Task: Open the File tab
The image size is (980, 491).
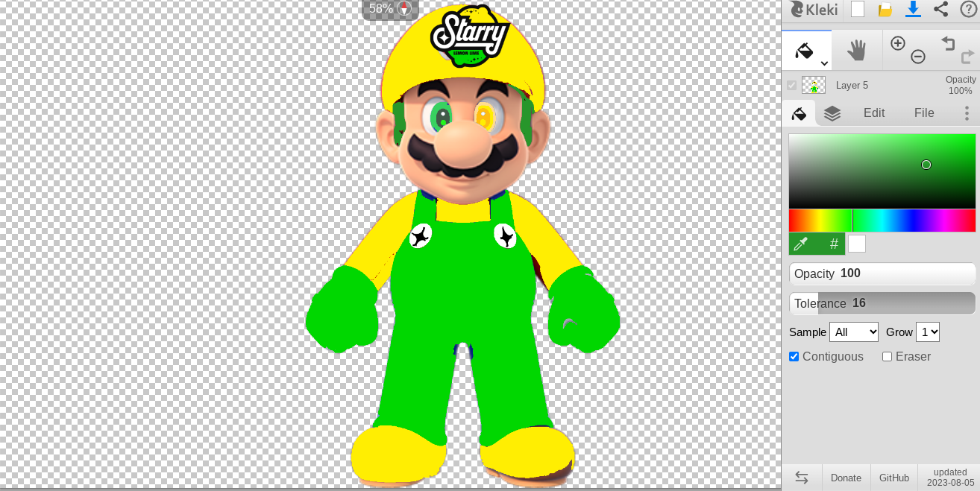Action: (924, 113)
